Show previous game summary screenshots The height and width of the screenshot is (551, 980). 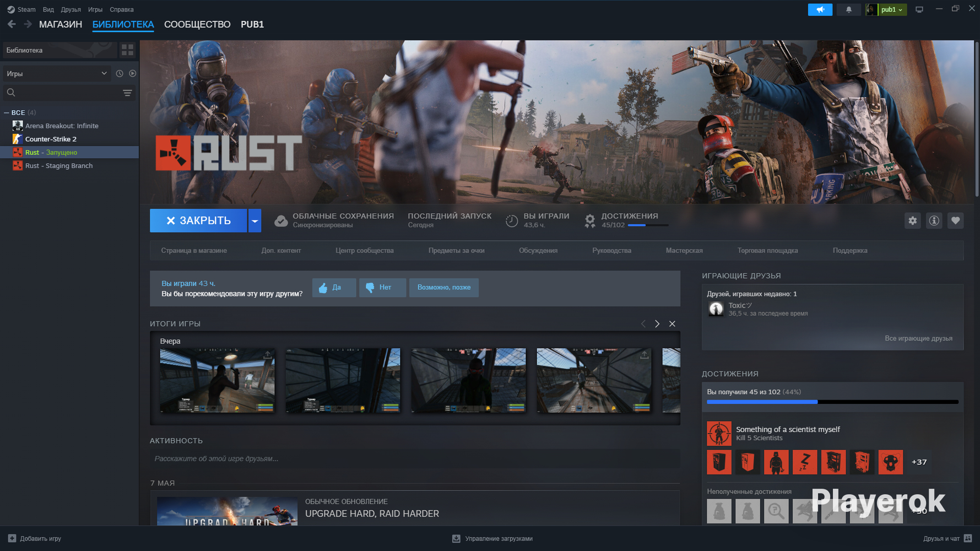click(643, 324)
